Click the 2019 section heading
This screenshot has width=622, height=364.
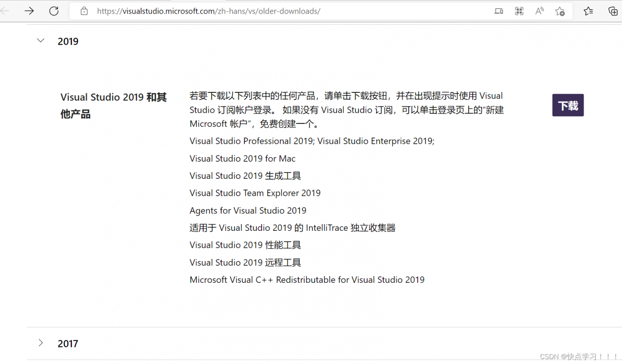[68, 41]
